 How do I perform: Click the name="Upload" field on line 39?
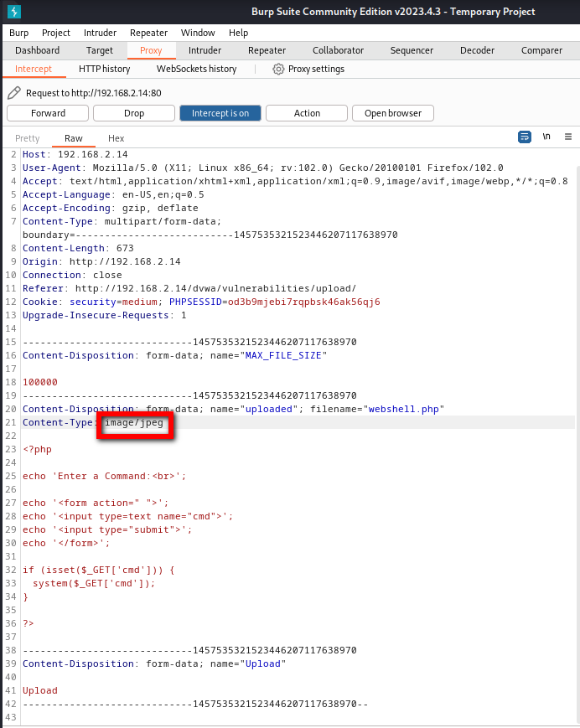[x=248, y=664]
